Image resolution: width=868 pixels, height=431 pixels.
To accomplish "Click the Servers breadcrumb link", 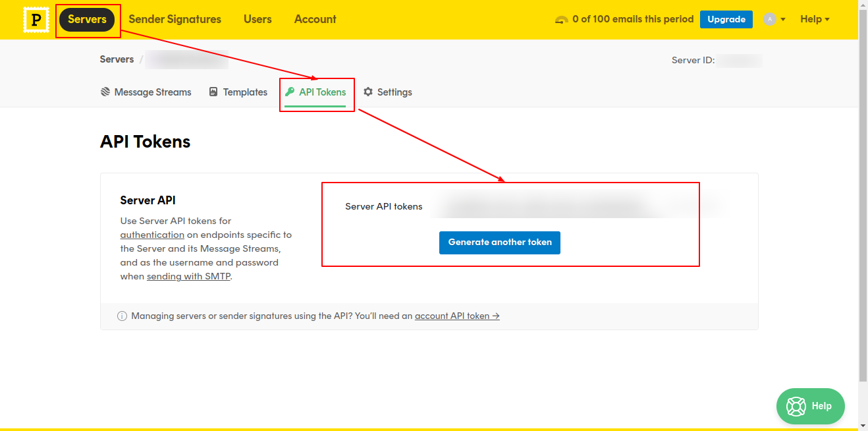I will pos(117,59).
